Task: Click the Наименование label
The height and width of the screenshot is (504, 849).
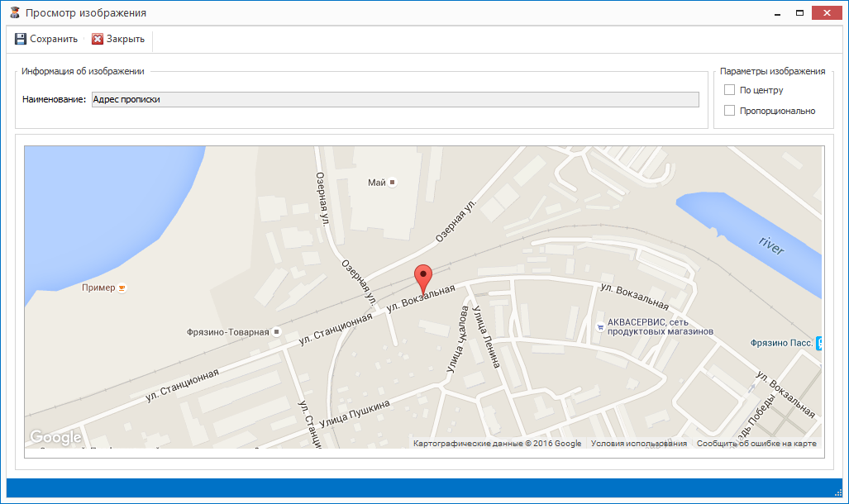Action: click(54, 100)
